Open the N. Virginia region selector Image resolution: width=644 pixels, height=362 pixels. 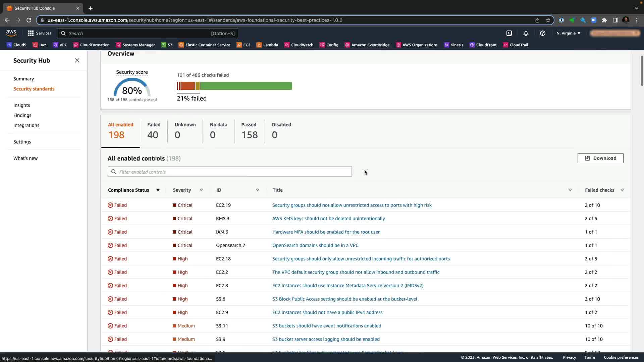[568, 33]
